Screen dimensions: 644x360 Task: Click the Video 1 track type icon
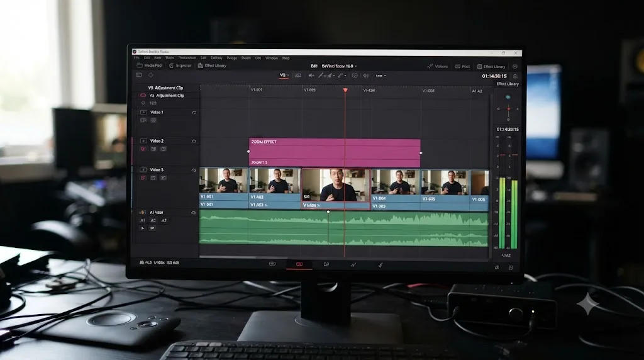143,112
